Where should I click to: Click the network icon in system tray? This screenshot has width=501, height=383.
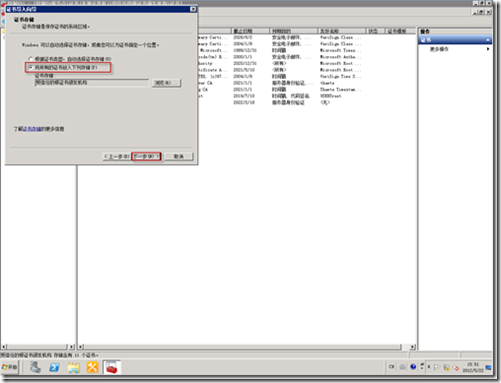click(446, 367)
